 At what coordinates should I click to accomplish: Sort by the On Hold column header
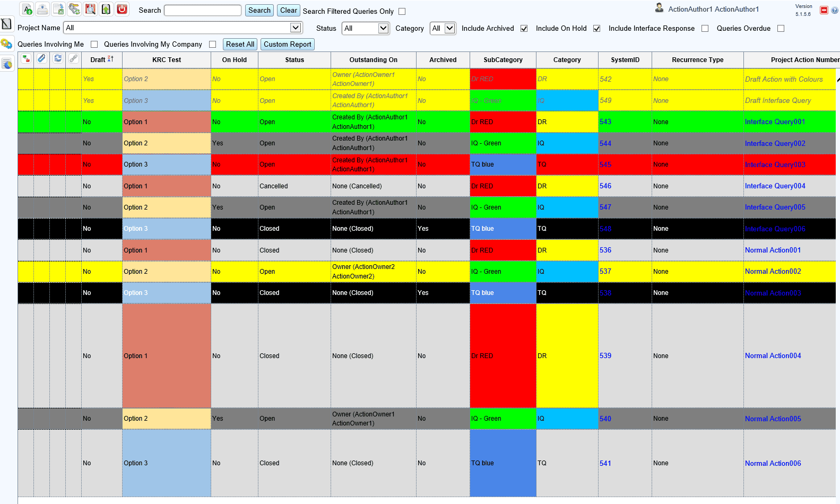point(235,60)
